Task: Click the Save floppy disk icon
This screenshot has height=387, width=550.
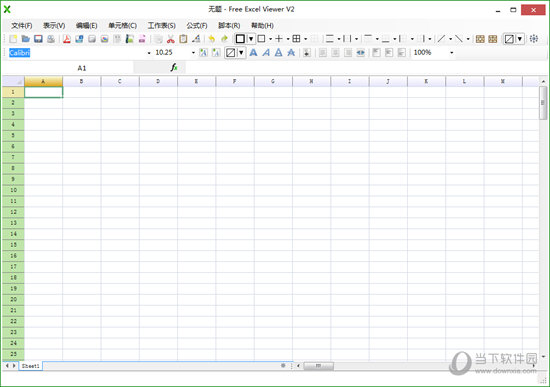Action: pyautogui.click(x=38, y=39)
